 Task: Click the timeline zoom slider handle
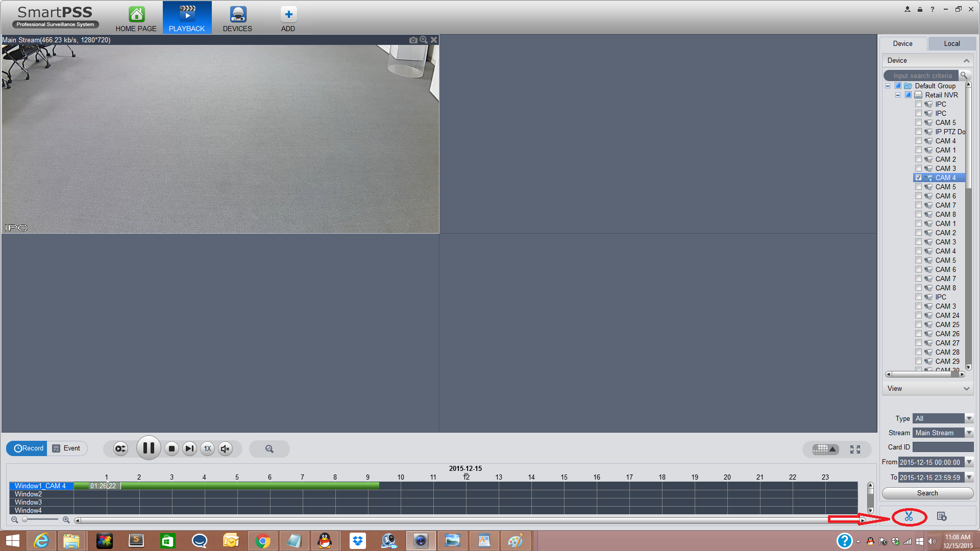click(24, 520)
